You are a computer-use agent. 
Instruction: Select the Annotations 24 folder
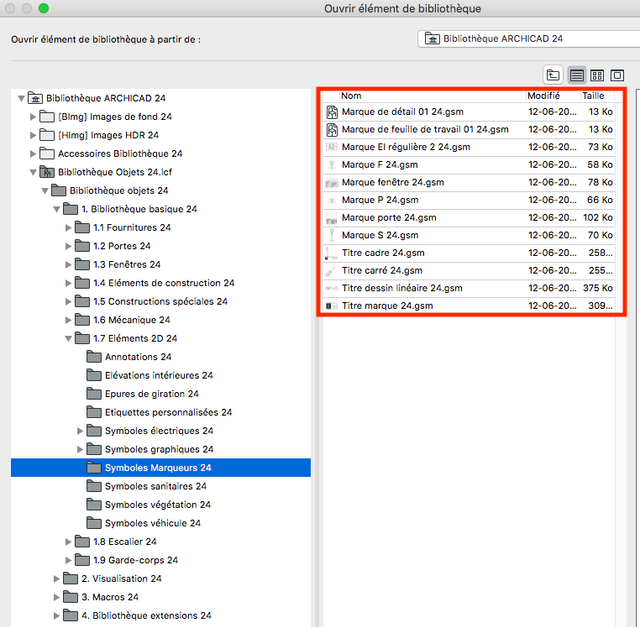click(x=138, y=357)
